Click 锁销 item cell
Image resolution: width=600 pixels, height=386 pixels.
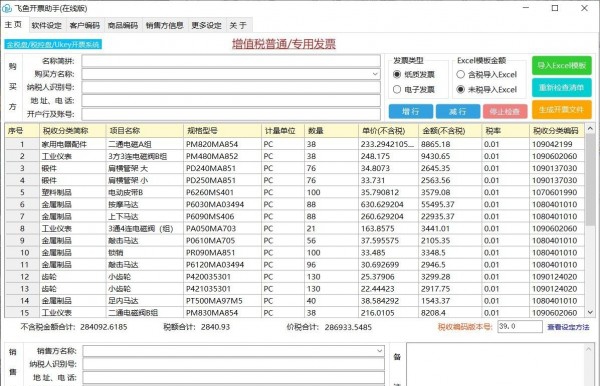coord(145,252)
